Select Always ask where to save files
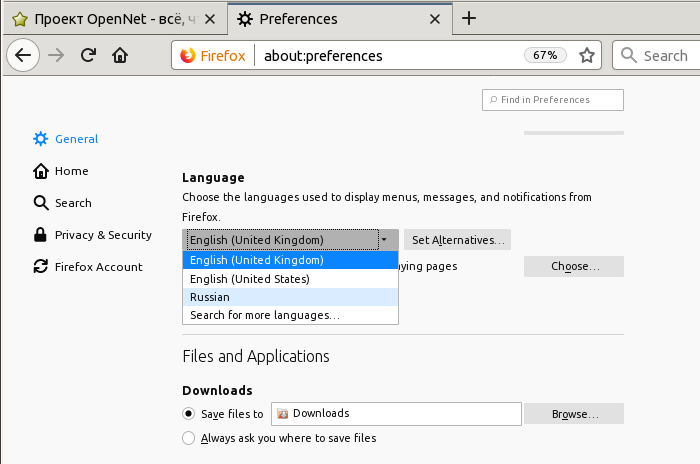This screenshot has height=464, width=700. click(x=189, y=438)
